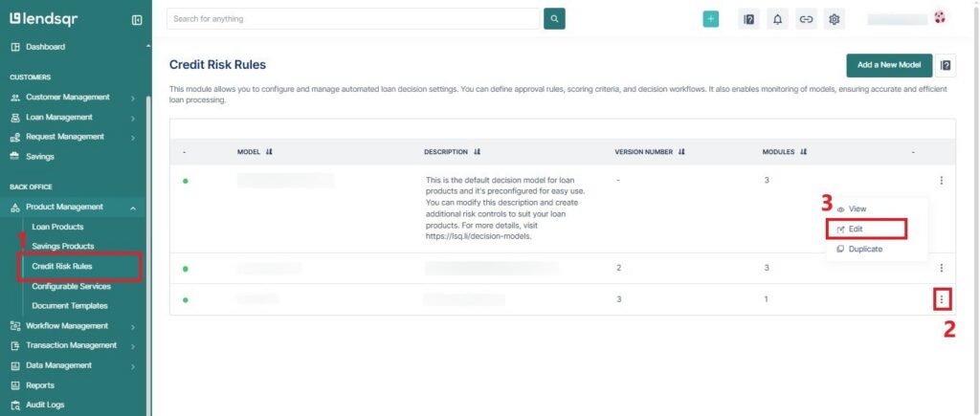Image resolution: width=980 pixels, height=416 pixels.
Task: Click the default decision model description text
Action: (x=505, y=208)
